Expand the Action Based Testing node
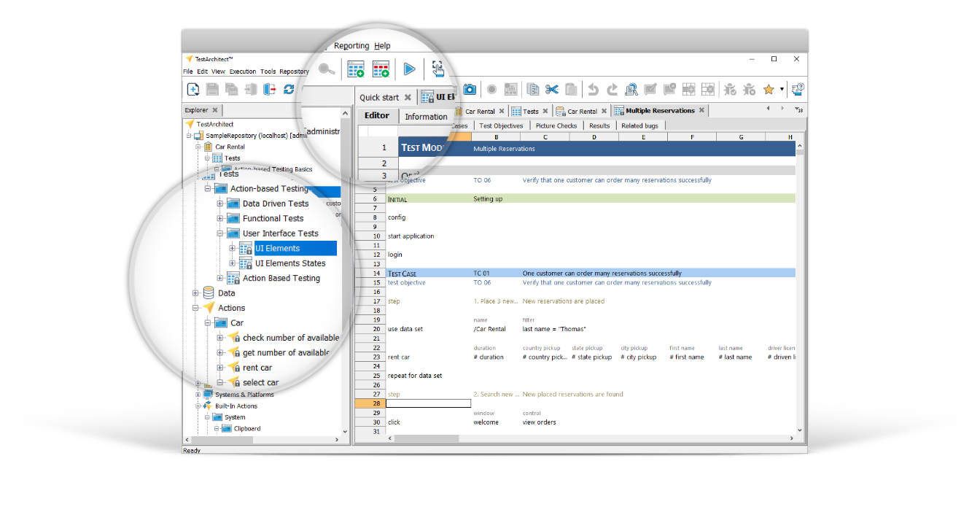The image size is (980, 515). pos(220,278)
